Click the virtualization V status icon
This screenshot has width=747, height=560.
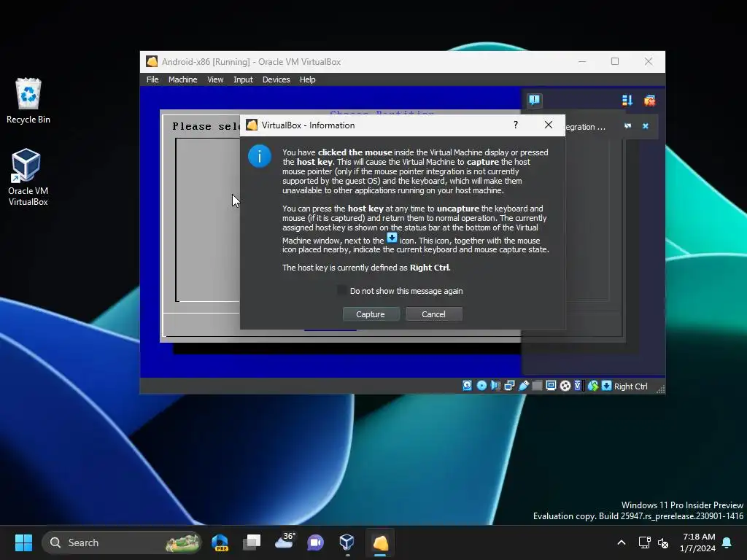point(578,386)
